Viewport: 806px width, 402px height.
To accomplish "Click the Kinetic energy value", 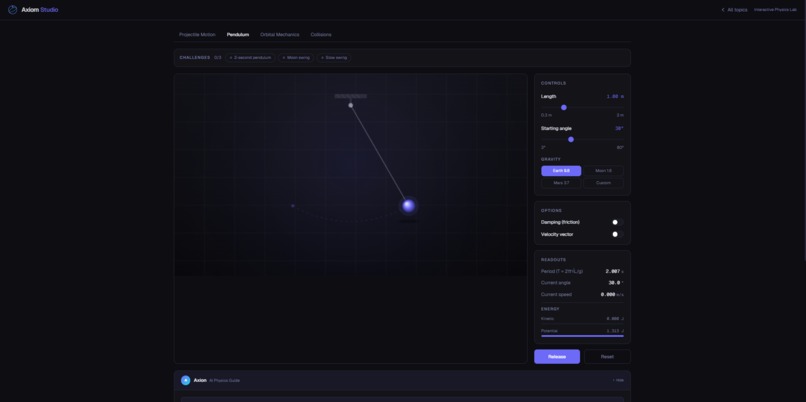I will pyautogui.click(x=615, y=319).
